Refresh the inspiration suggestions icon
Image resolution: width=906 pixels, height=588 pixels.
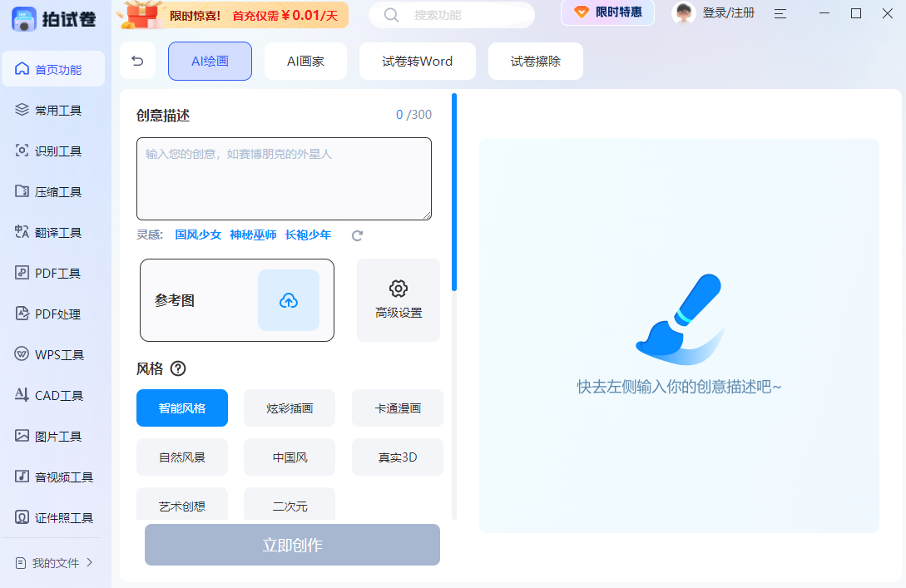357,235
